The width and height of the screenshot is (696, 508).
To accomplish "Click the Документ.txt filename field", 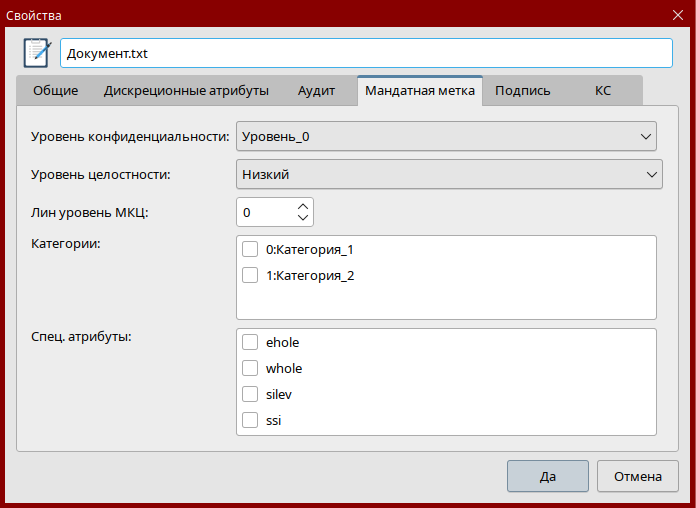I will [x=366, y=53].
